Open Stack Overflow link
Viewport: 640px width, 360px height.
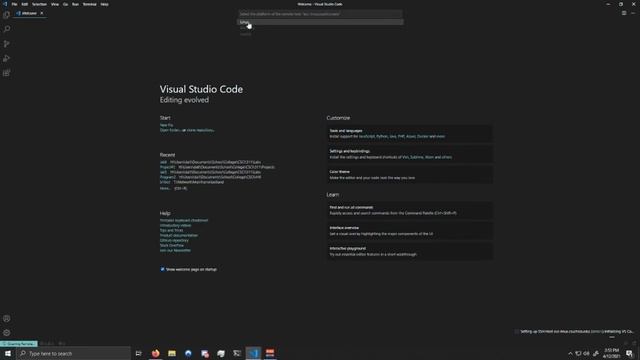click(x=172, y=245)
